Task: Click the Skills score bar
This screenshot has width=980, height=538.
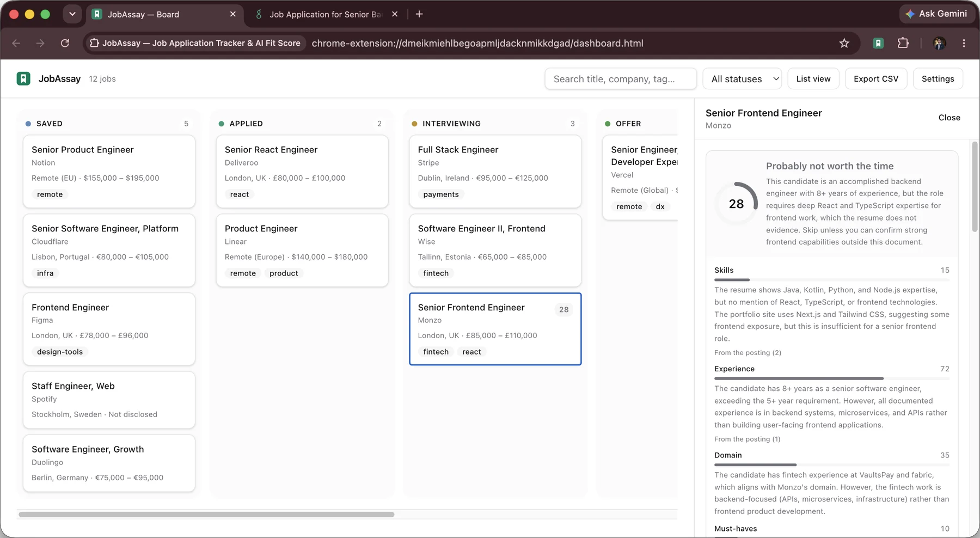Action: 832,280
